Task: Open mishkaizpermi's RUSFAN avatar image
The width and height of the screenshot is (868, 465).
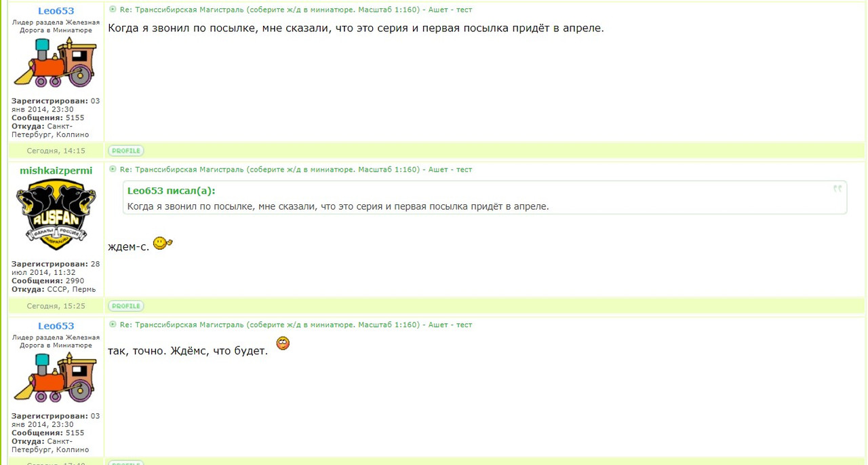Action: (x=56, y=215)
